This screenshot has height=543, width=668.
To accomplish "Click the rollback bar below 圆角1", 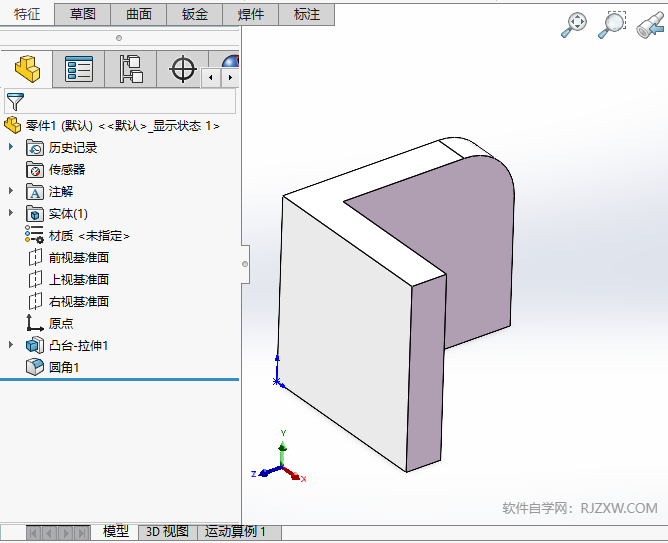I will pyautogui.click(x=120, y=379).
